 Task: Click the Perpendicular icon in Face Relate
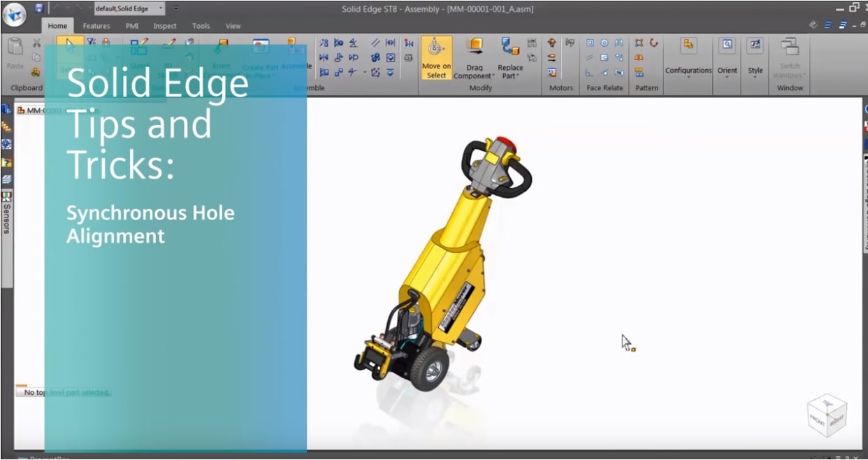point(590,72)
